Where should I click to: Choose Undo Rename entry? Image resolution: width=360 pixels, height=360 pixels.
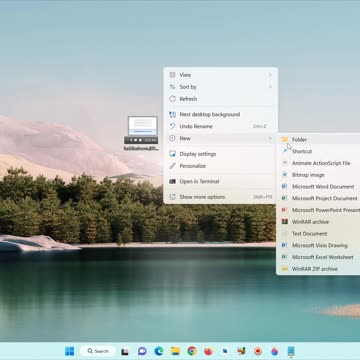pyautogui.click(x=220, y=126)
